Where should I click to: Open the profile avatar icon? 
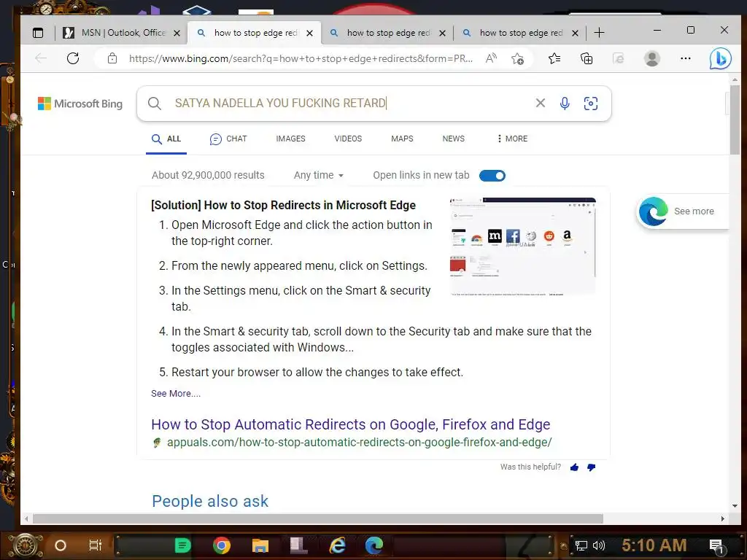click(651, 58)
